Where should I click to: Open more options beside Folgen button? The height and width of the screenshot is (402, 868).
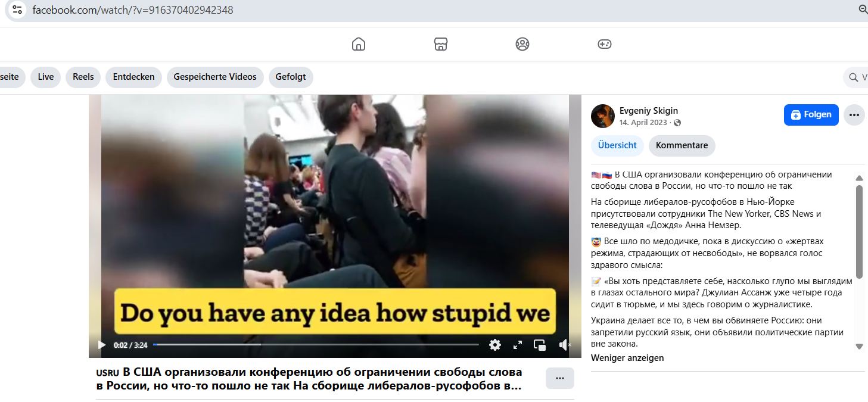pos(854,115)
